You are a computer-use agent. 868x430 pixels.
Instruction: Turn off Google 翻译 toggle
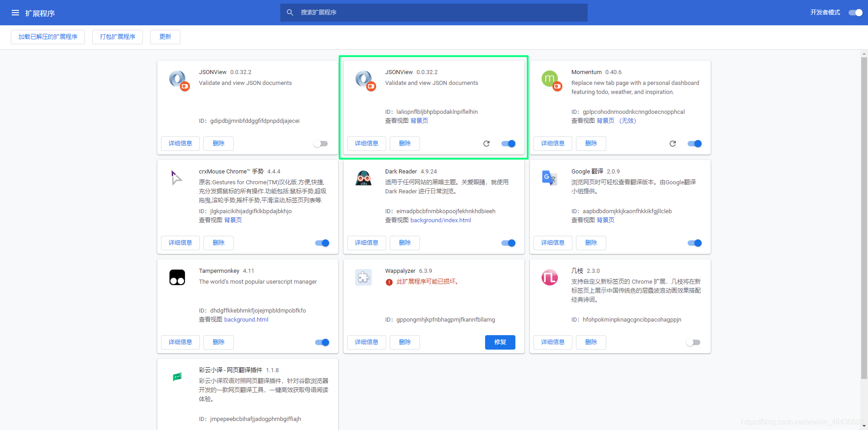pyautogui.click(x=694, y=243)
